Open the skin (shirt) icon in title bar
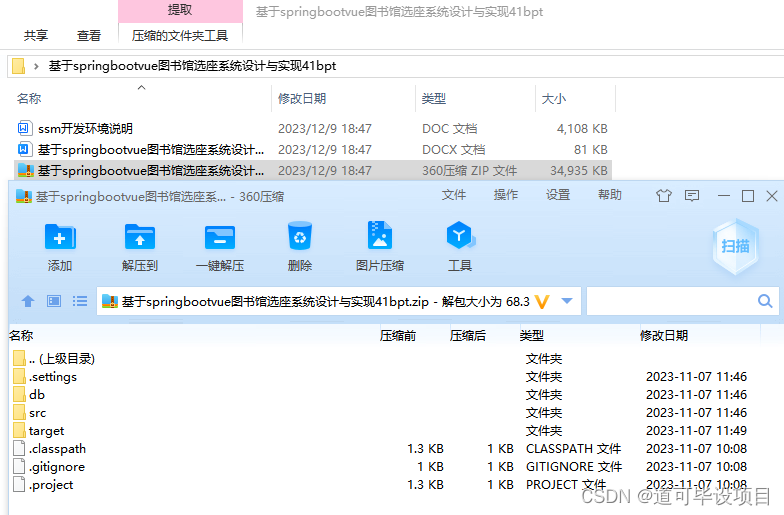The image size is (784, 515). [x=664, y=196]
